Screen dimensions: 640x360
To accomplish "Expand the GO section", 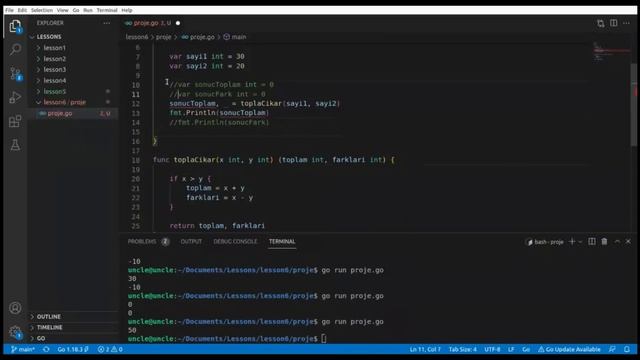I will pyautogui.click(x=41, y=338).
